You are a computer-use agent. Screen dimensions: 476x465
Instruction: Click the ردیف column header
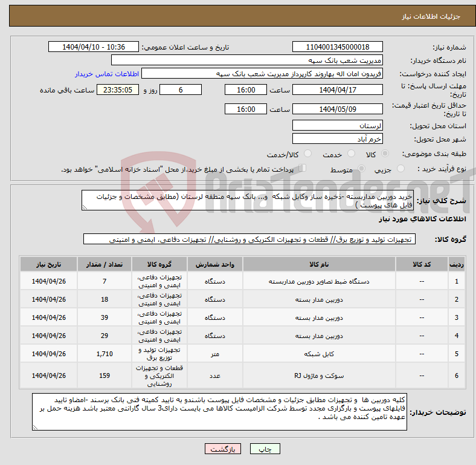[457, 264]
